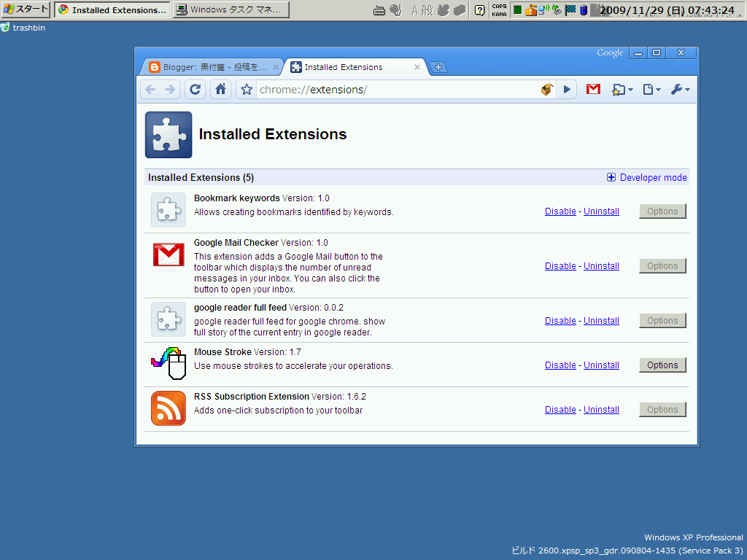Click Options for Google Mail Checker
Viewport: 747px width, 560px height.
point(662,266)
